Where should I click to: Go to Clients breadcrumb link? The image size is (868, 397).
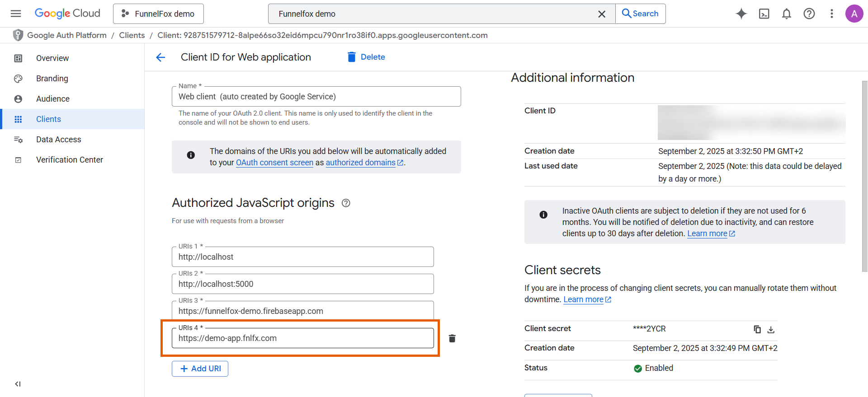pos(132,35)
